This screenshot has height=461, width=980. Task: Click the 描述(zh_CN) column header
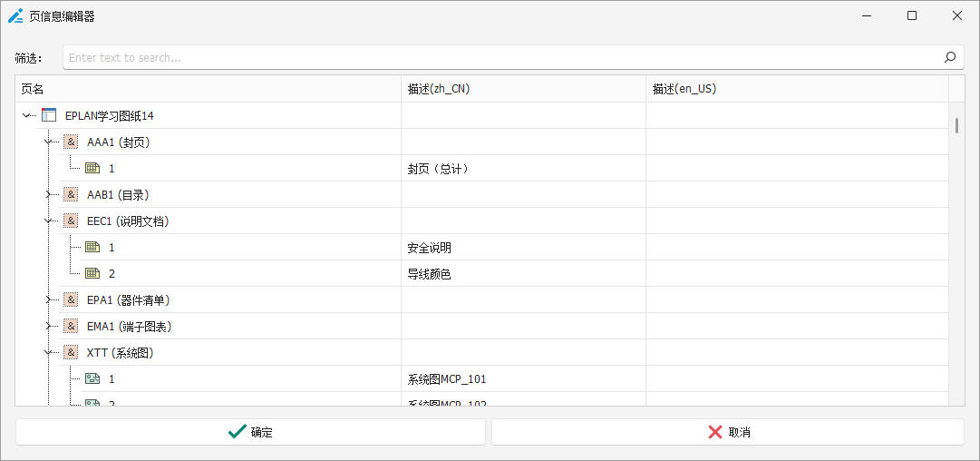pyautogui.click(x=523, y=89)
